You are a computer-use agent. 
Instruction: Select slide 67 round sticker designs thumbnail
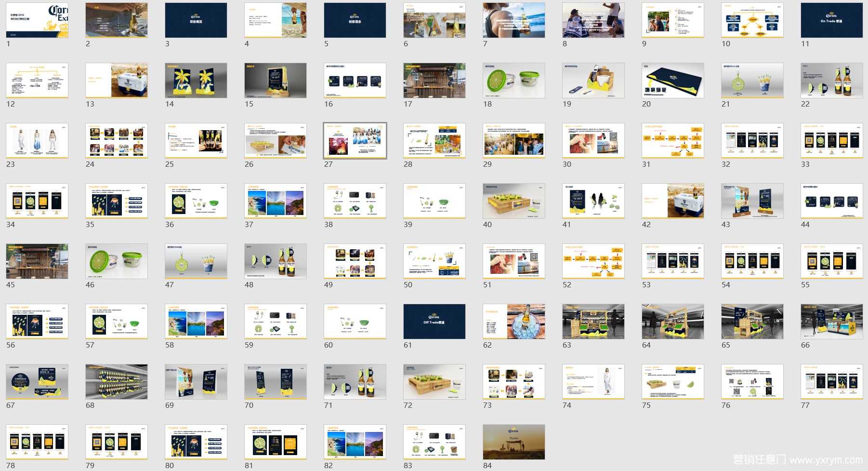(x=37, y=382)
